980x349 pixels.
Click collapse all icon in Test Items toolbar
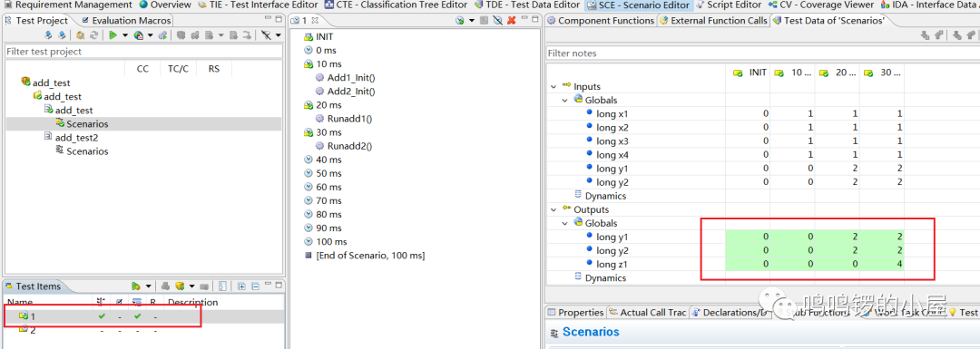coord(255,286)
